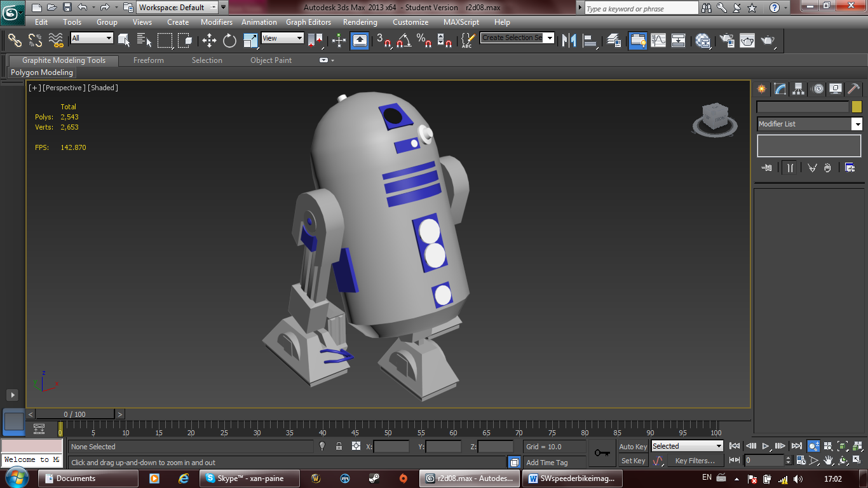Turn on Auto Key animation mode

coord(632,446)
